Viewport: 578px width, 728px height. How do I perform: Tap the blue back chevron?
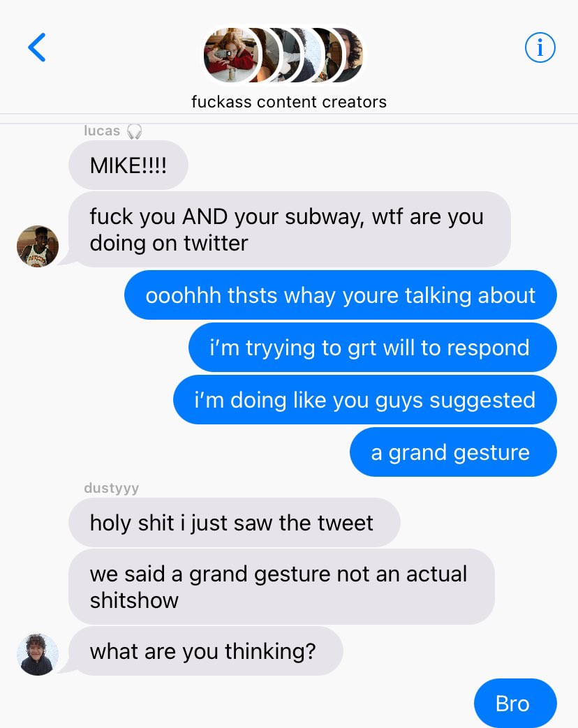tap(37, 47)
